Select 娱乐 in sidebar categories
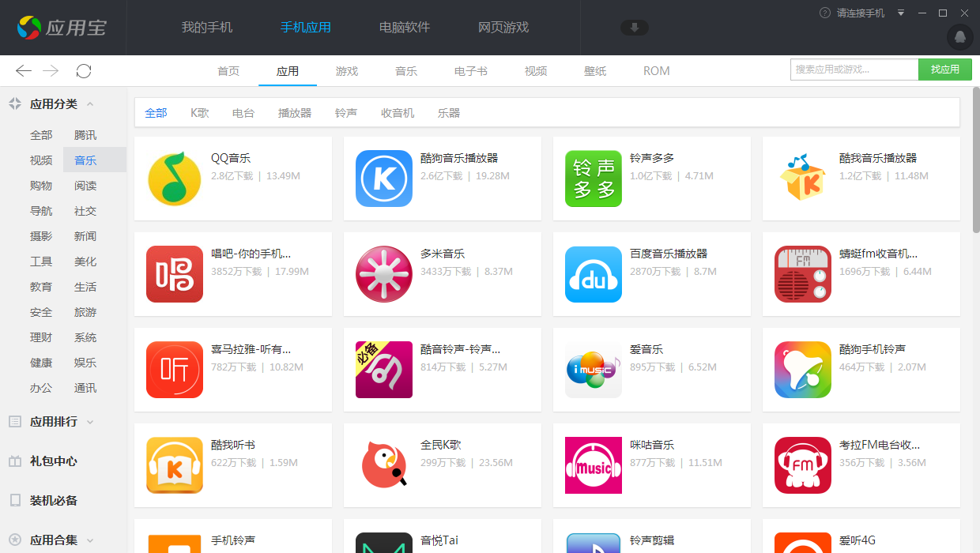This screenshot has width=980, height=553. click(x=85, y=363)
